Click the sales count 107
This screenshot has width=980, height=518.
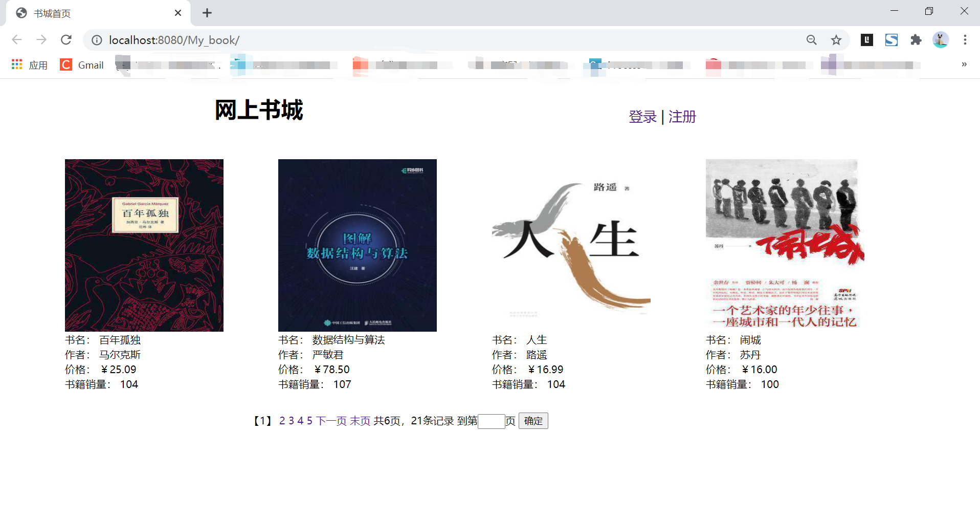click(x=342, y=384)
